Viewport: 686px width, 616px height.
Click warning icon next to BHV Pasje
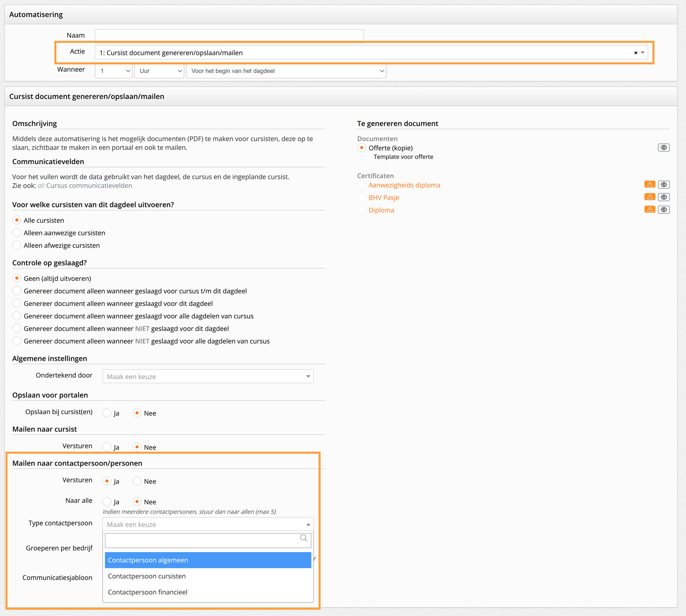coord(650,197)
